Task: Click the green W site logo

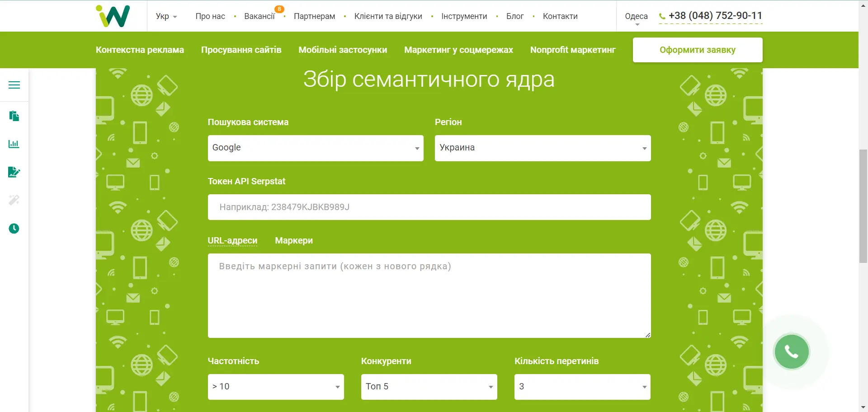Action: click(x=113, y=16)
